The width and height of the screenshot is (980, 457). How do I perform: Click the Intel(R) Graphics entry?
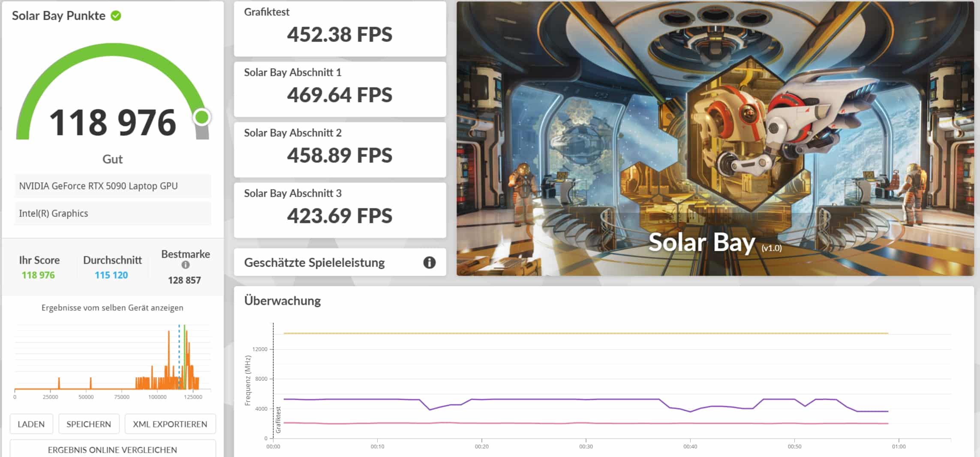[x=112, y=213]
